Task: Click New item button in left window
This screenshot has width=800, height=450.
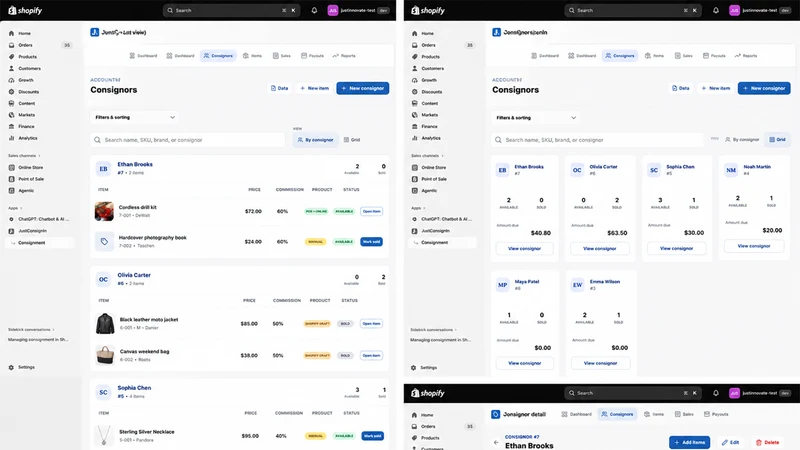Action: [x=314, y=88]
